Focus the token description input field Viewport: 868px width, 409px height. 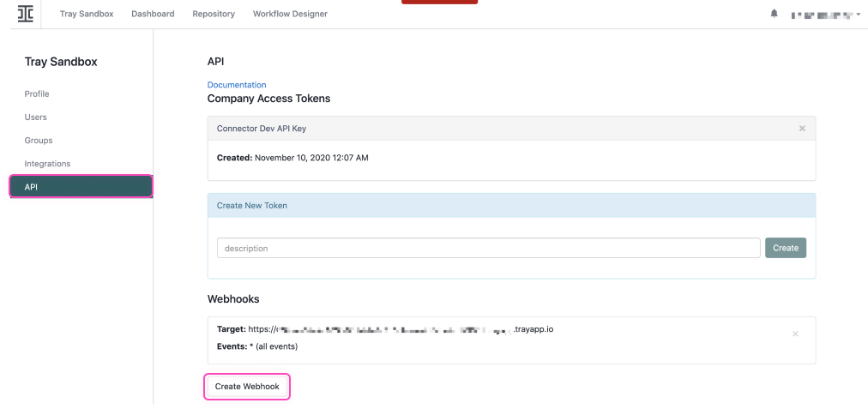[x=488, y=248]
